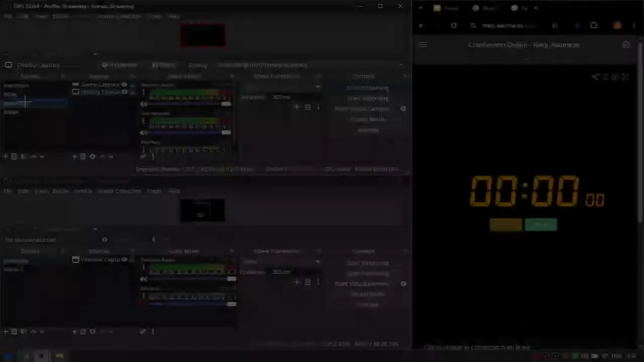Mute Desktop Audio in the upper OBS mixer
Screen dimensions: 644x362
[144, 104]
